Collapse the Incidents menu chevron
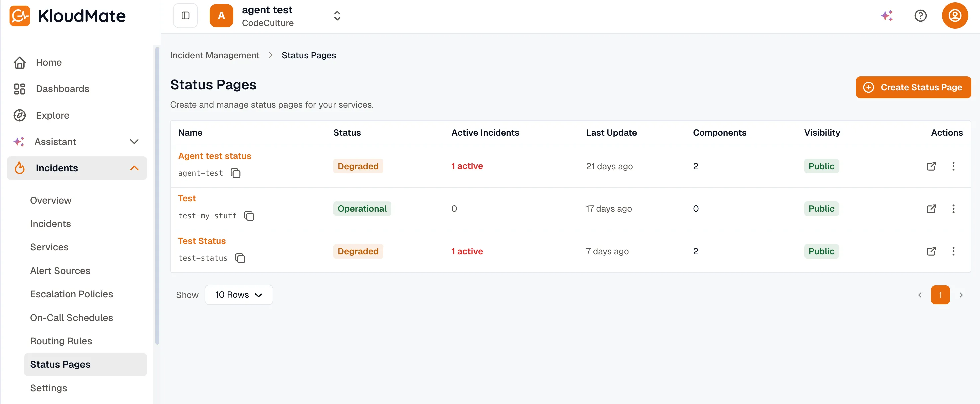 click(134, 168)
